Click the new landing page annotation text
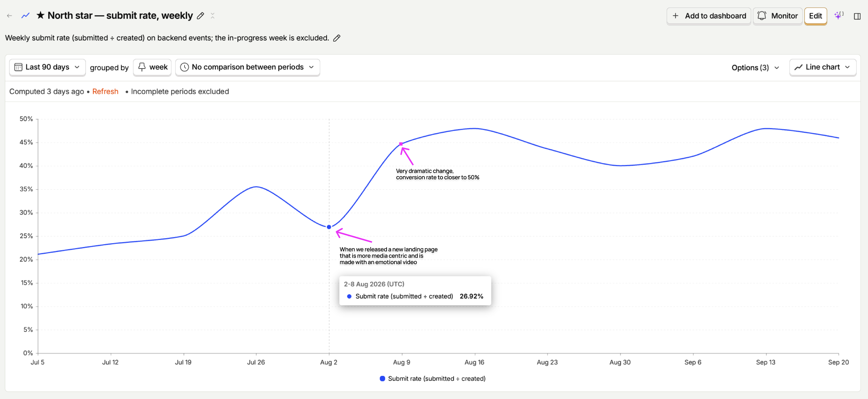 click(388, 255)
